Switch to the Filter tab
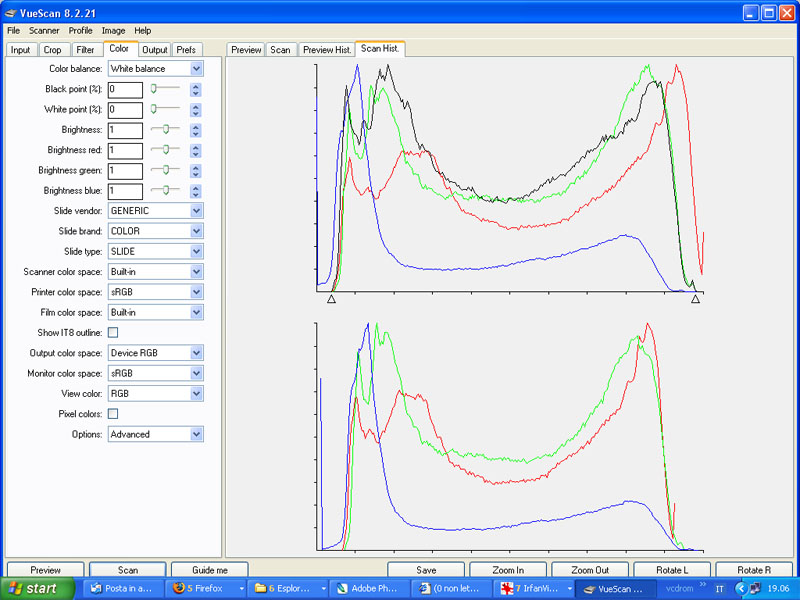 [x=85, y=50]
